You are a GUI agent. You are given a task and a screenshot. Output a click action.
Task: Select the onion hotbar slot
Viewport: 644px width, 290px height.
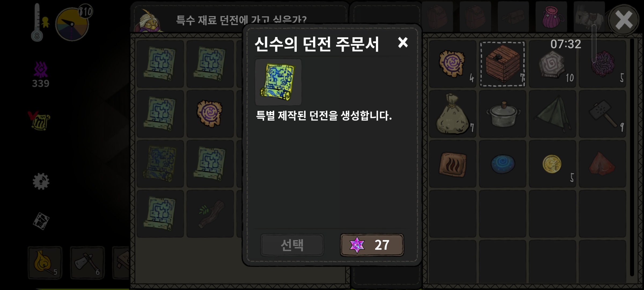point(45,262)
